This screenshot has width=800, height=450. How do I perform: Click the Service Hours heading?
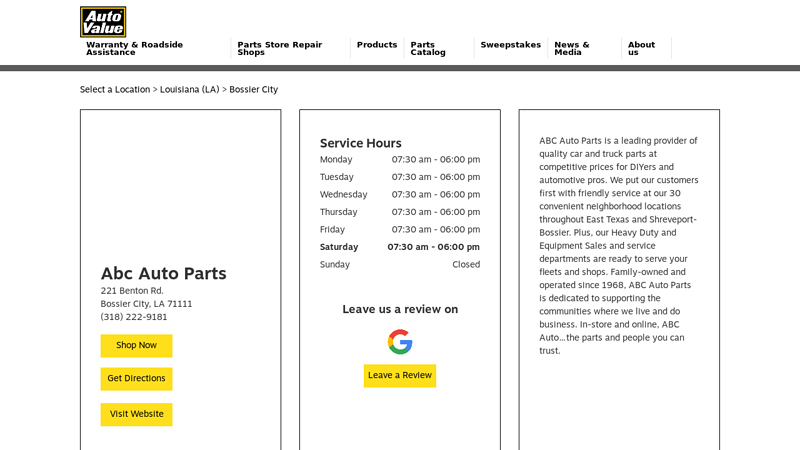pos(361,143)
